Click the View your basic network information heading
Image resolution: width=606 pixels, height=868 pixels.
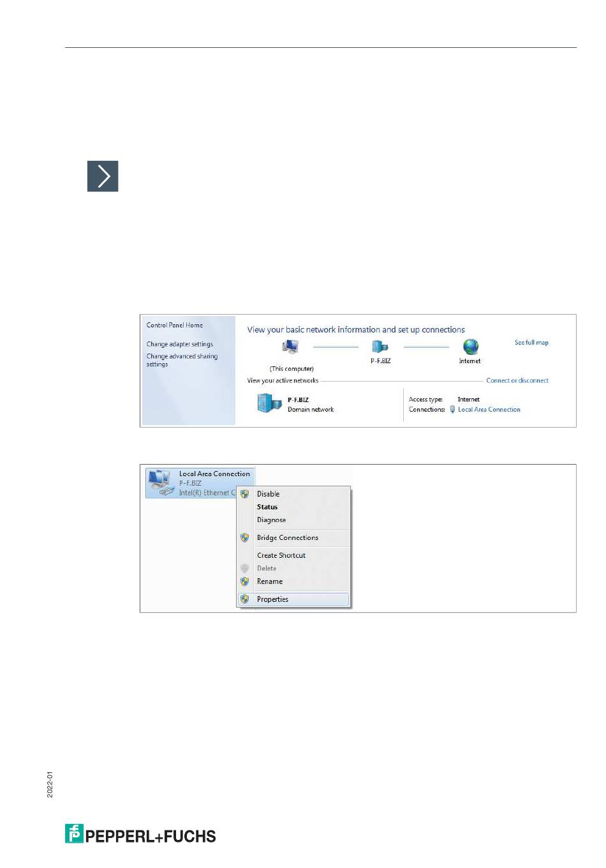click(356, 330)
